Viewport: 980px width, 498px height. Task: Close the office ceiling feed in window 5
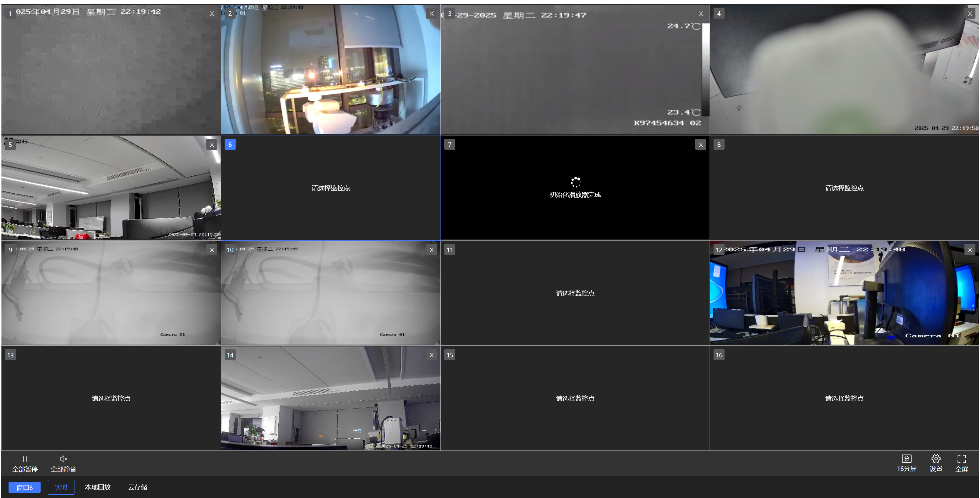tap(212, 145)
